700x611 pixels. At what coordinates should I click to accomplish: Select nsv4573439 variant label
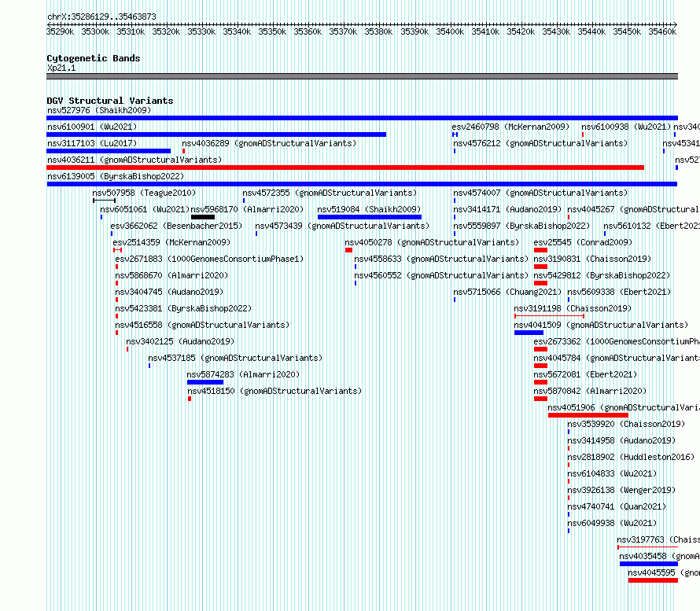point(342,226)
